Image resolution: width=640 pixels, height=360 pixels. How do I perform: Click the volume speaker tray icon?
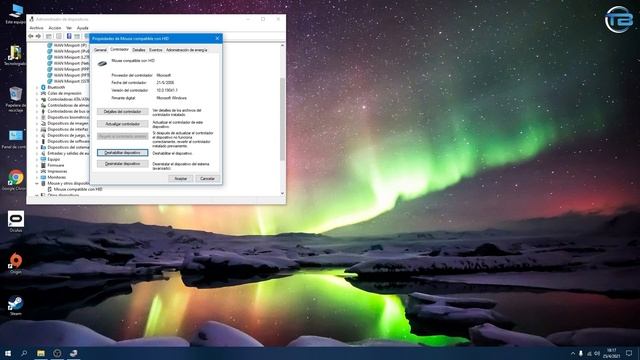click(597, 353)
